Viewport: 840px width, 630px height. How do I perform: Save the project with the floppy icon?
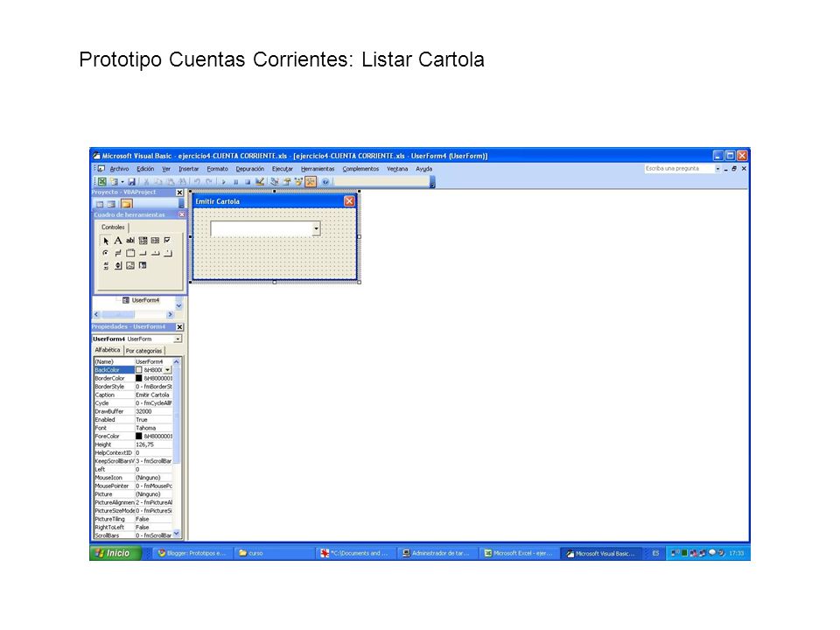tap(132, 182)
